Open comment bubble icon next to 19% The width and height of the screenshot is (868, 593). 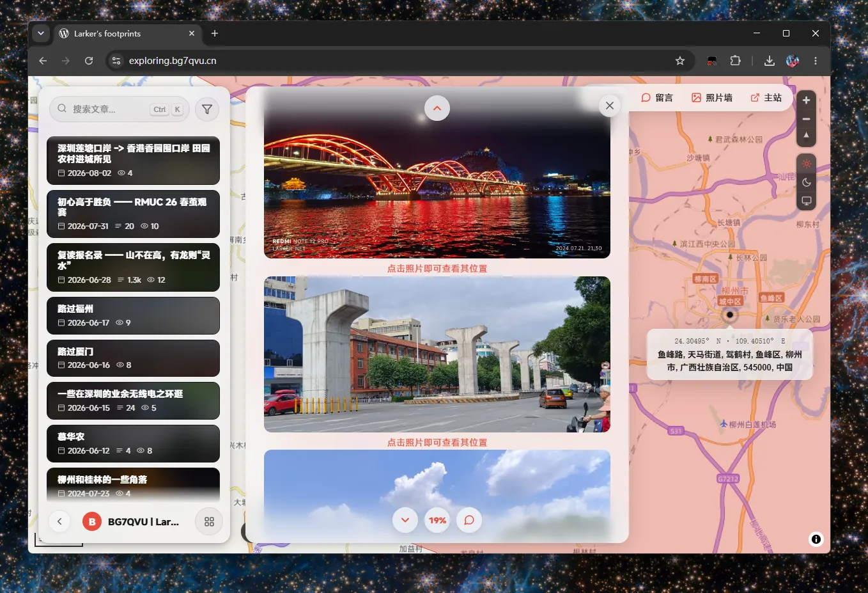click(469, 520)
